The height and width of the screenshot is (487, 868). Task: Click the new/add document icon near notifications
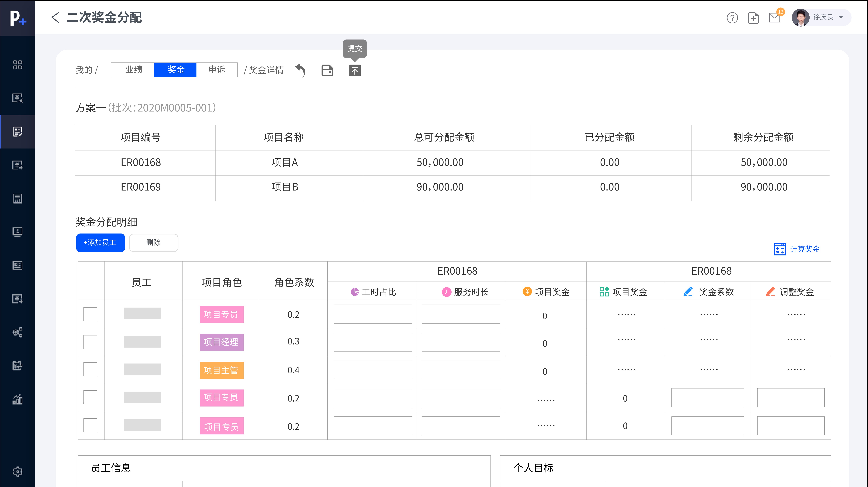[753, 18]
